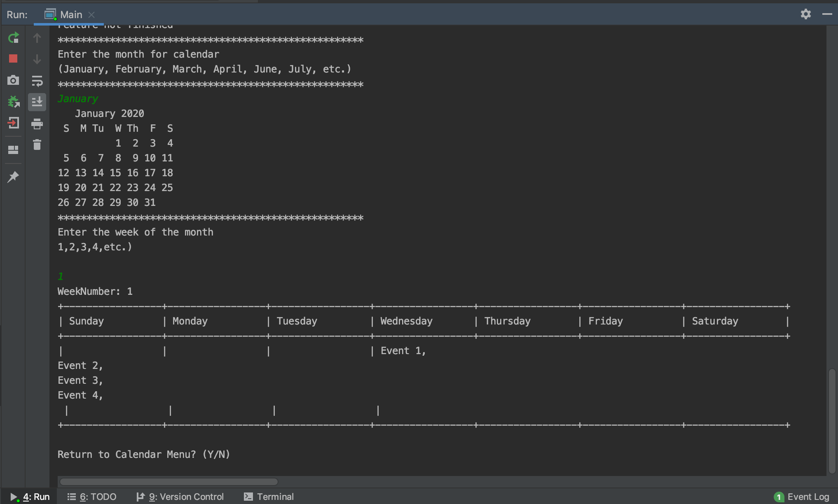Print the console output

coord(37,123)
